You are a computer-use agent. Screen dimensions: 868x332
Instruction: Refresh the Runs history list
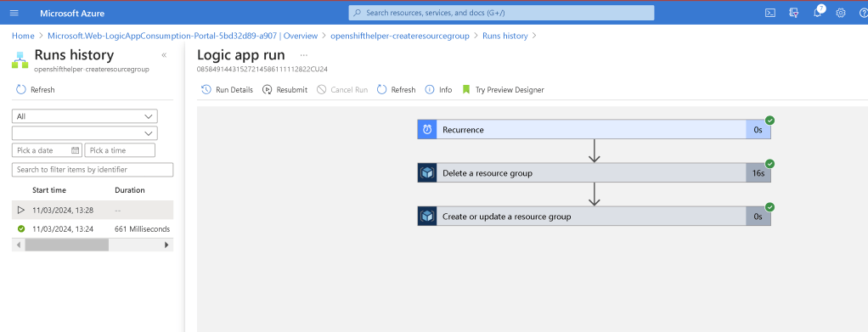click(36, 90)
